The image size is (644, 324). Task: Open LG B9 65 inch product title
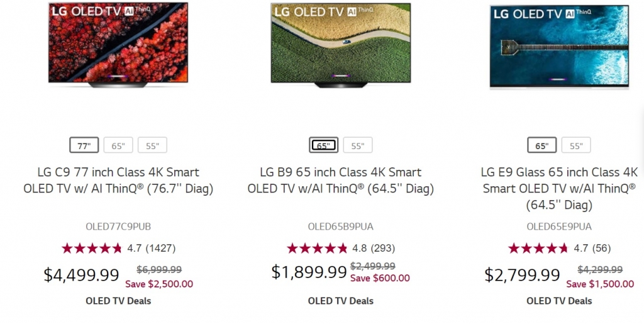point(341,180)
